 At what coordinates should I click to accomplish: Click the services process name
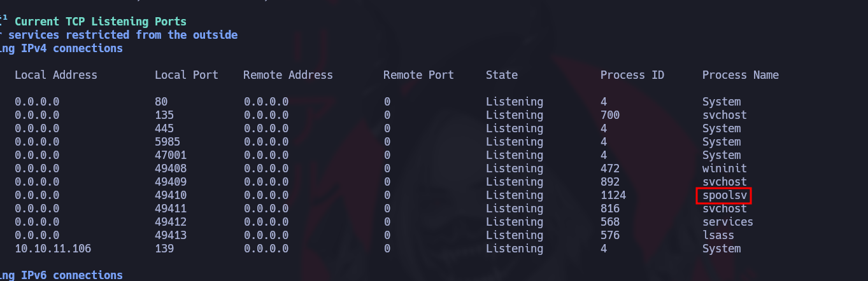click(727, 222)
